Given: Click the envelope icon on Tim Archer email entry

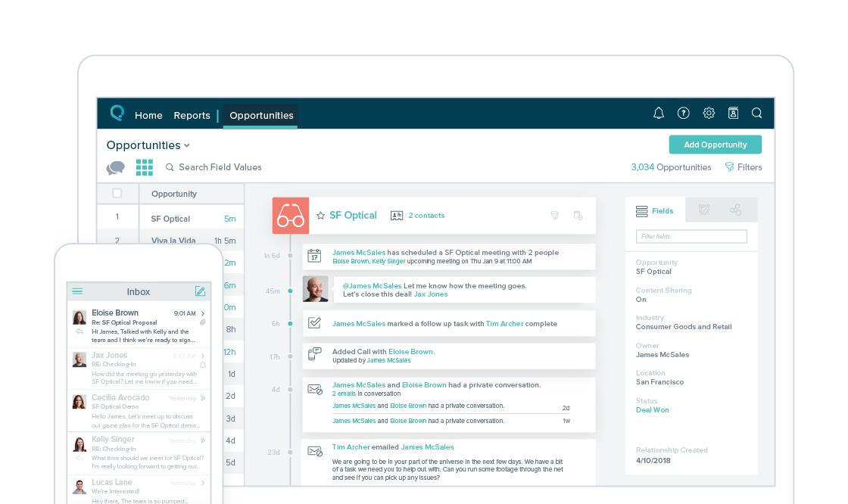Looking at the screenshot, I should point(315,451).
